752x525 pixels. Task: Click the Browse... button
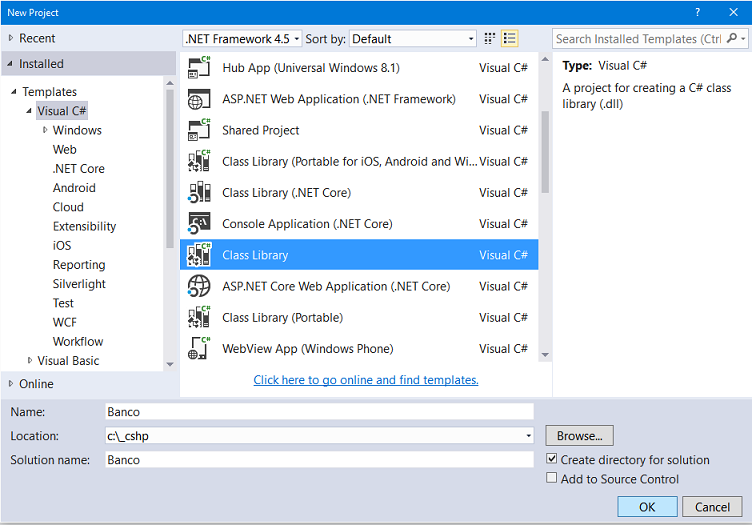pyautogui.click(x=579, y=436)
